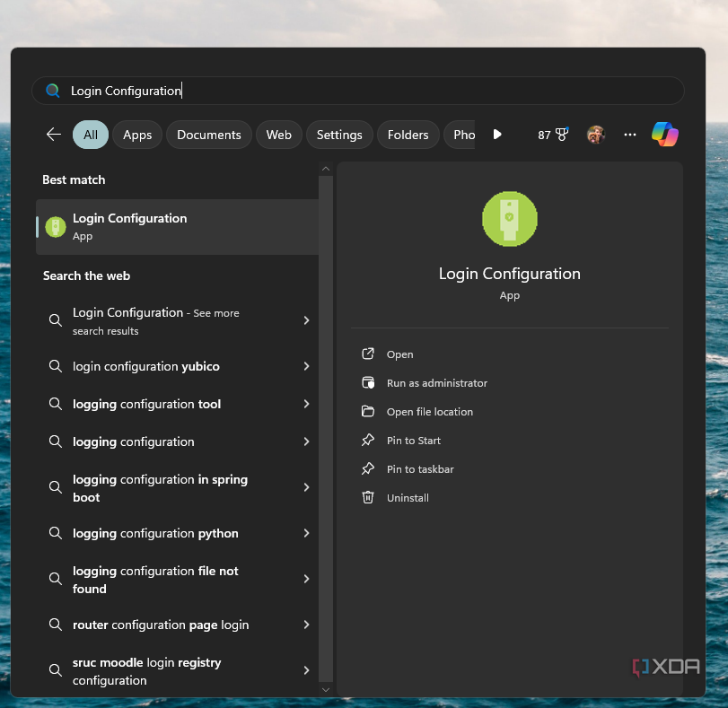Click Open for Login Configuration
Screen dimensions: 728x708
[399, 354]
